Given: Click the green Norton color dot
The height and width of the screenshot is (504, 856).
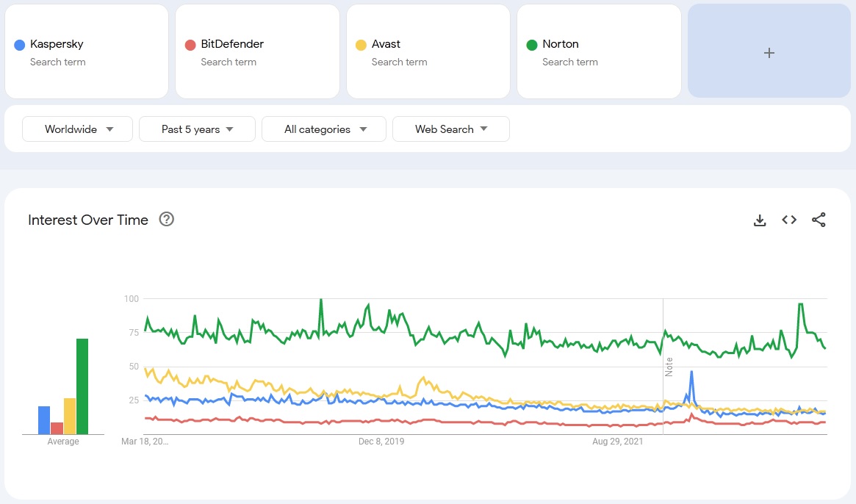Looking at the screenshot, I should coord(532,45).
